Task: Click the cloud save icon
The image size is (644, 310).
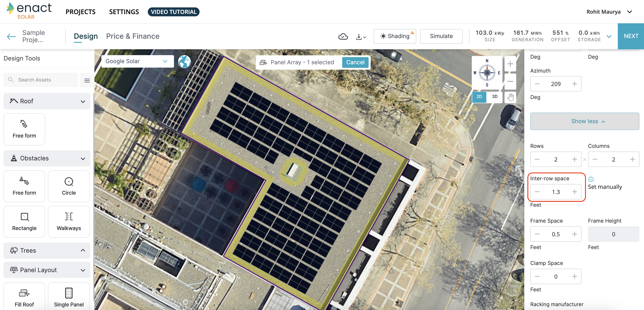Action: coord(343,37)
